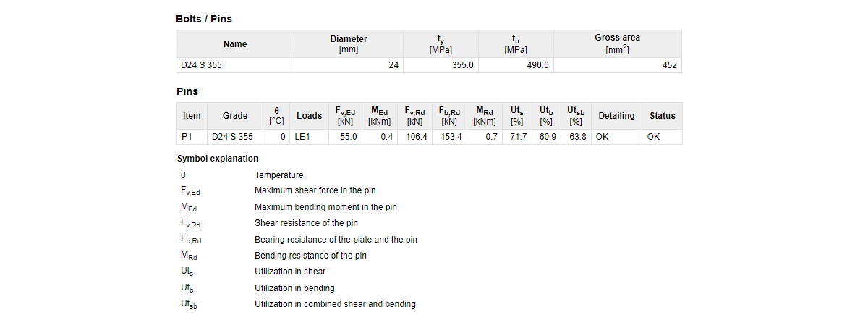Viewport: 868px width, 323px height.
Task: Click the "Diameter [mm]" column header
Action: coord(349,44)
